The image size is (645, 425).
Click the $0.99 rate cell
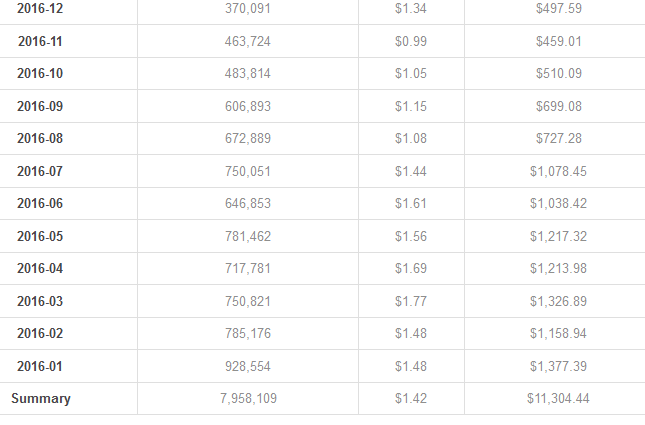pos(411,41)
